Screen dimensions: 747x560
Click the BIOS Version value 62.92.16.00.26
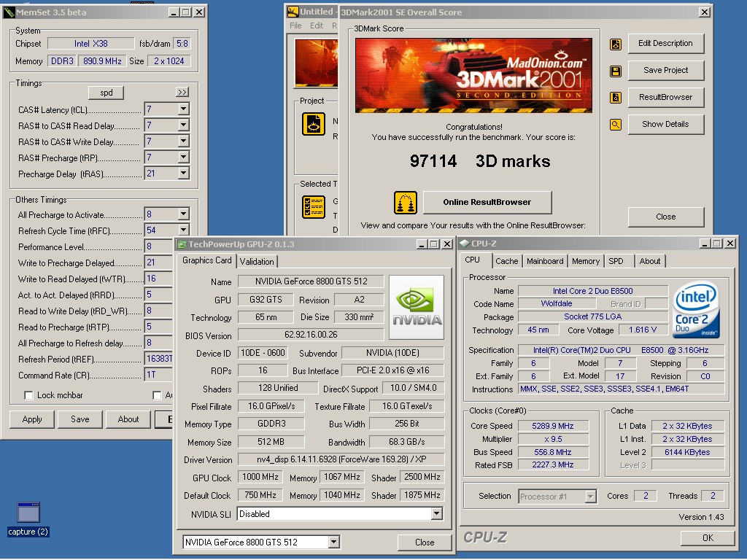pyautogui.click(x=311, y=335)
